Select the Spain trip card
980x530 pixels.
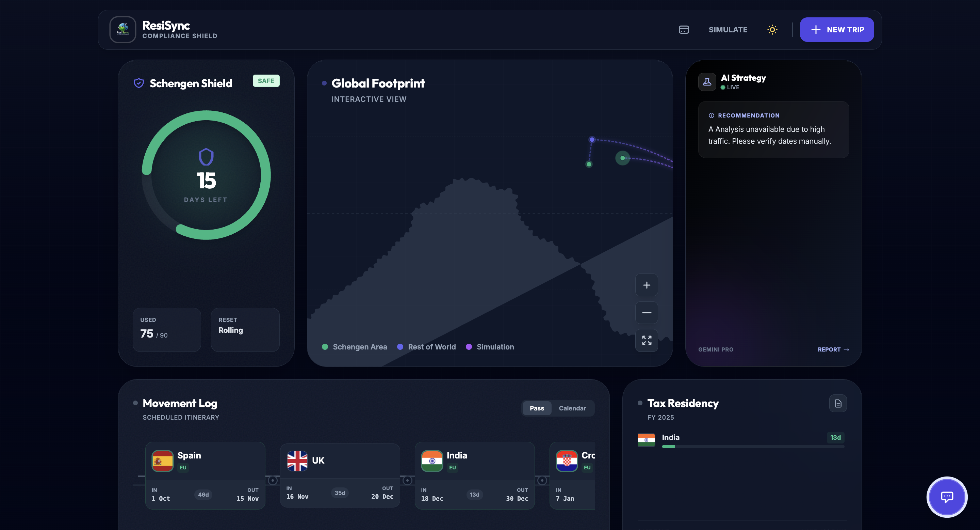click(x=205, y=475)
